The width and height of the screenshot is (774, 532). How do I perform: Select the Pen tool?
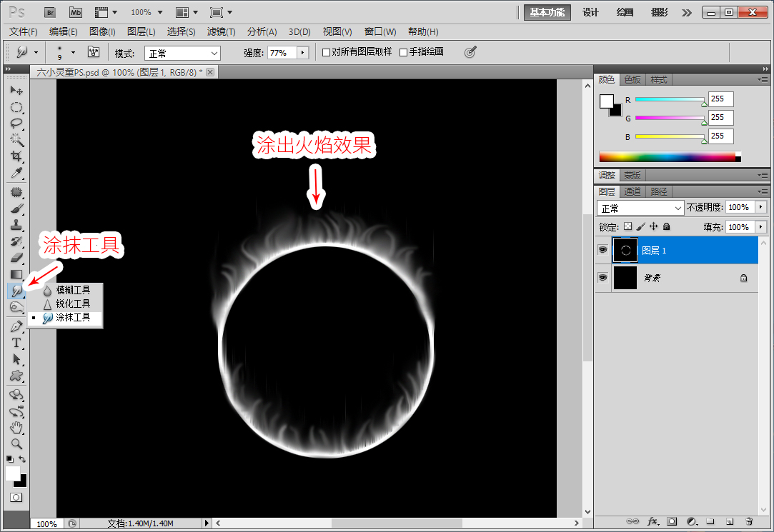click(x=16, y=326)
